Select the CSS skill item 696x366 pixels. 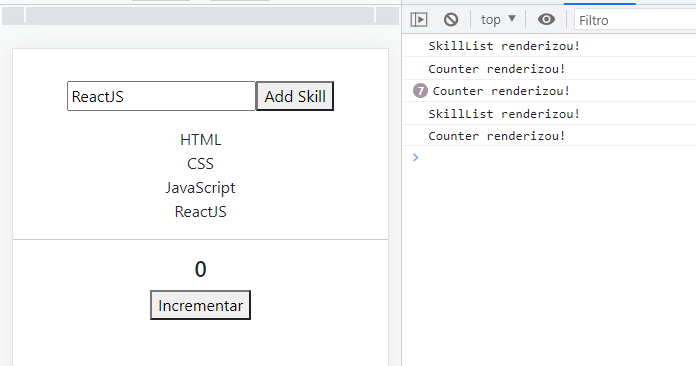[x=200, y=164]
